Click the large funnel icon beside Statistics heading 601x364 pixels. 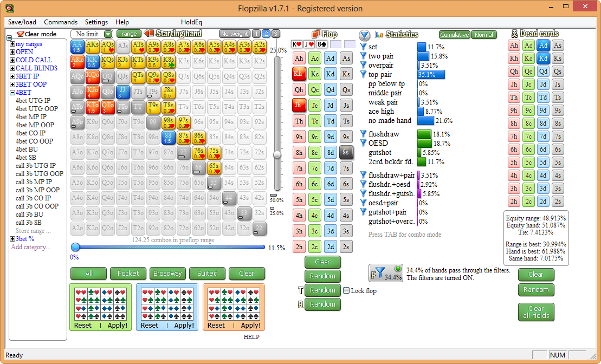pyautogui.click(x=365, y=36)
